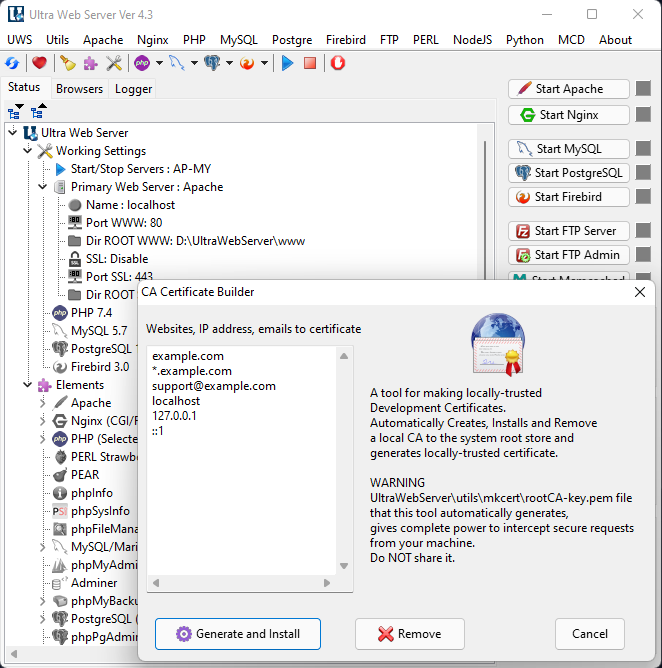Click the blue play start servers icon
Viewport: 662px width, 668px height.
288,63
